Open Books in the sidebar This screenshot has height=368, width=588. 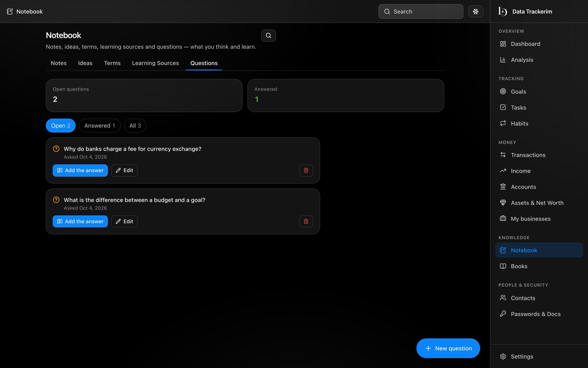[x=539, y=266]
